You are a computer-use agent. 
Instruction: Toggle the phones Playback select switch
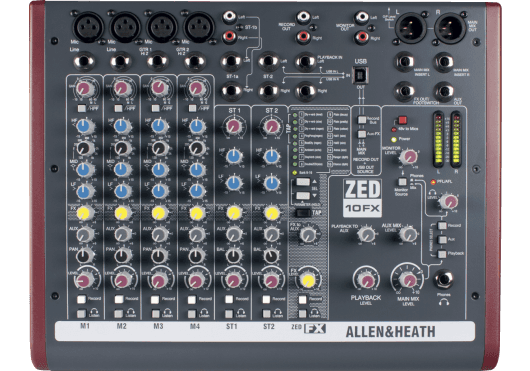442,254
